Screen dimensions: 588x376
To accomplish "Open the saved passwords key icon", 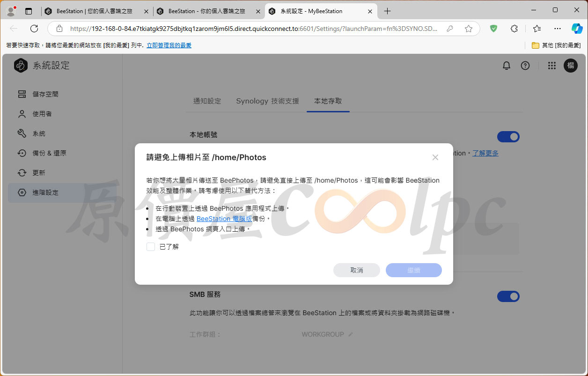I will 450,29.
